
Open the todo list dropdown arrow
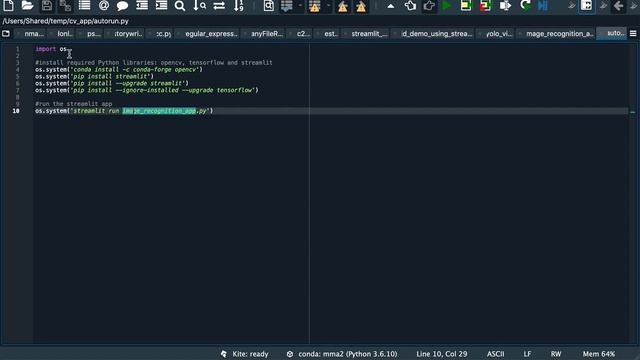(x=300, y=6)
